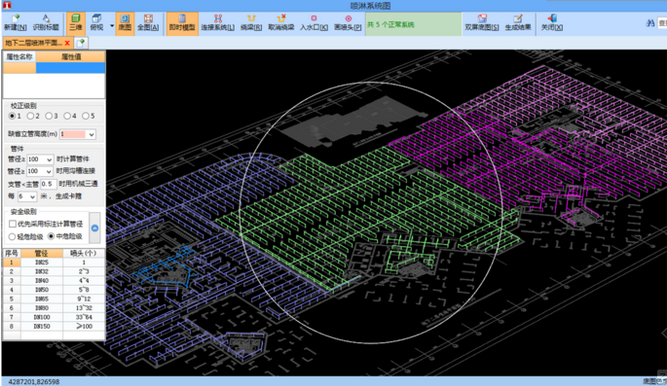Toggle the 底图 base map button

tap(125, 23)
